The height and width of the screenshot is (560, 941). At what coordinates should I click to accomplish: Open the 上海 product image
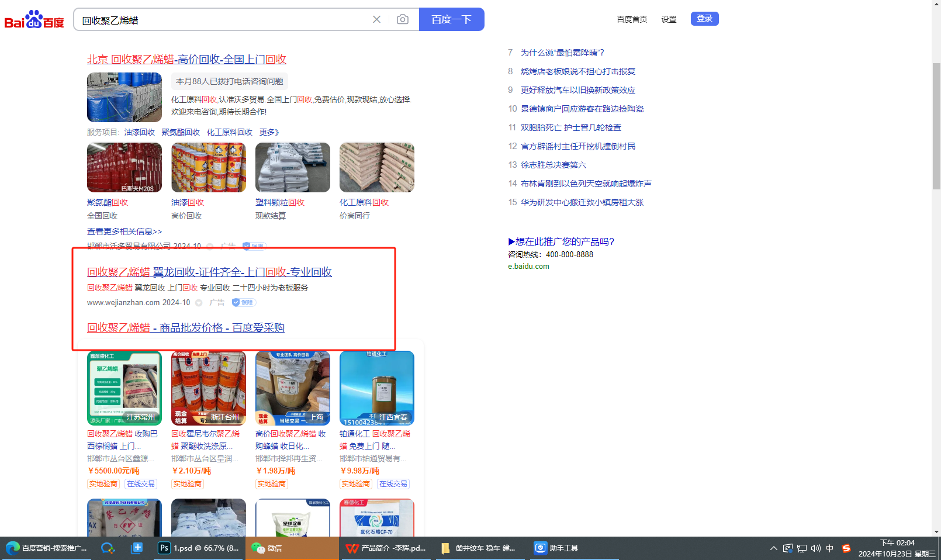293,388
